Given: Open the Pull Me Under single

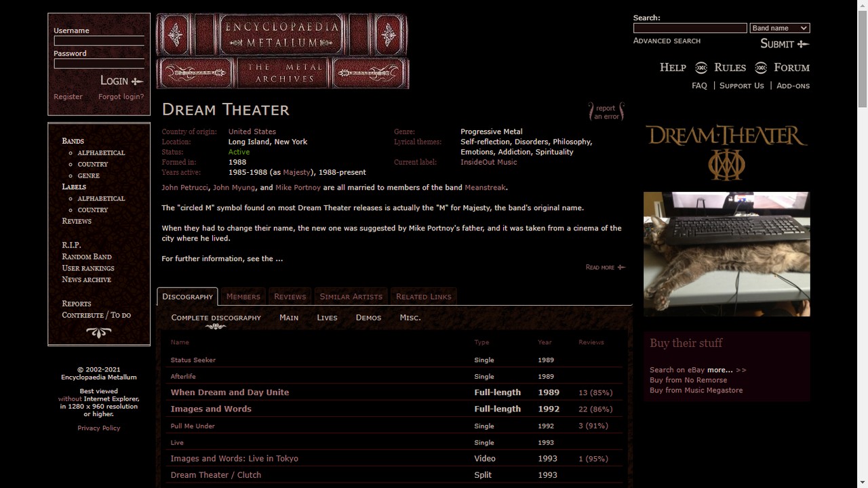Looking at the screenshot, I should pos(193,426).
